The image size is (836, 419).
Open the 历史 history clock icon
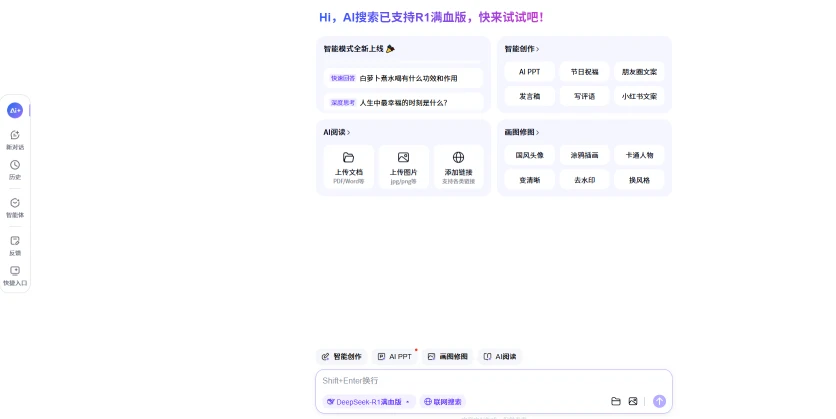[x=15, y=165]
